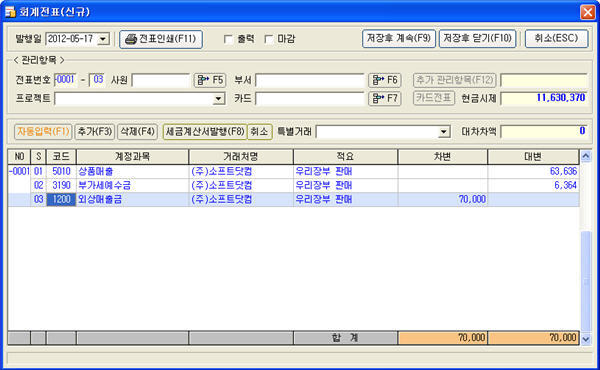This screenshot has height=370, width=600.
Task: Click the 취소(ESC) button
Action: click(x=556, y=39)
